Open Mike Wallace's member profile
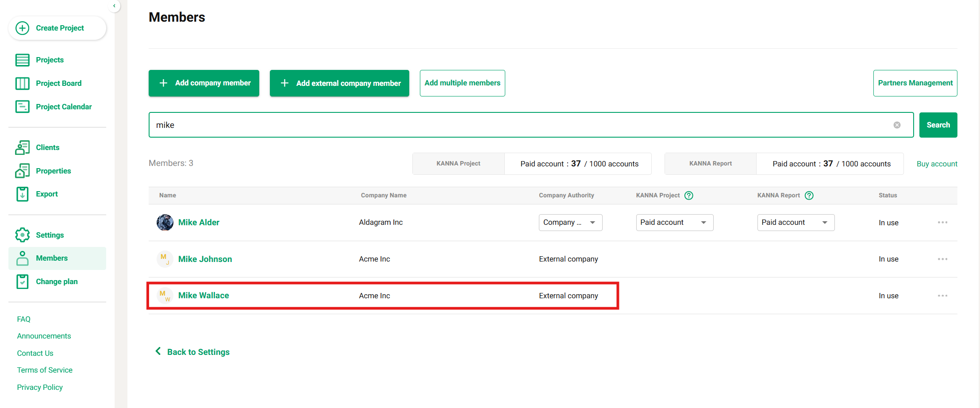Image resolution: width=980 pixels, height=408 pixels. point(204,296)
